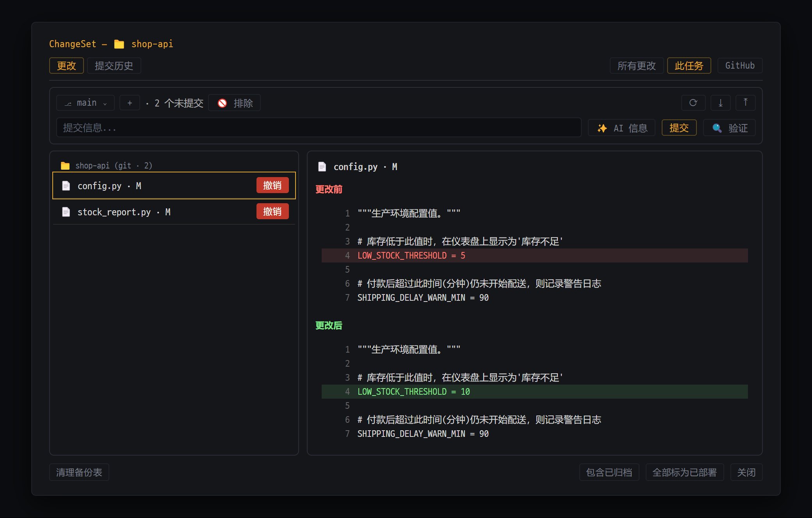The width and height of the screenshot is (812, 518).
Task: Click the 更改前 heading
Action: [x=329, y=189]
